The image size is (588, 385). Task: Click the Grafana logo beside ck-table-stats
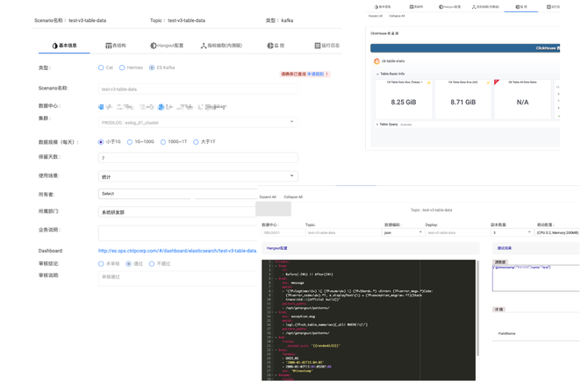click(377, 61)
